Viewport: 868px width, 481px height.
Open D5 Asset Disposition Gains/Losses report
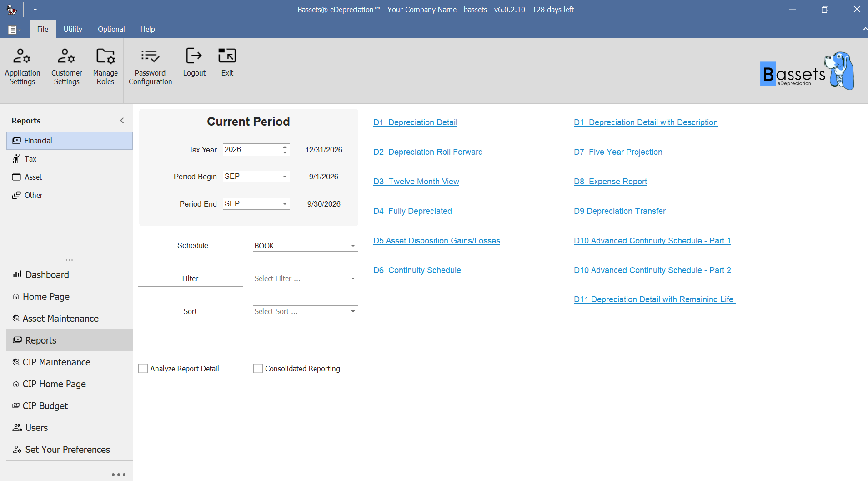(x=437, y=241)
